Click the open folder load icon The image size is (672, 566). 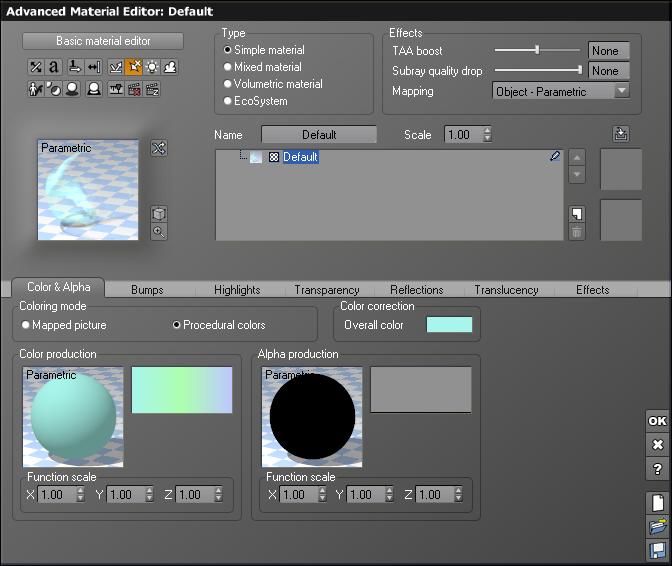point(657,526)
